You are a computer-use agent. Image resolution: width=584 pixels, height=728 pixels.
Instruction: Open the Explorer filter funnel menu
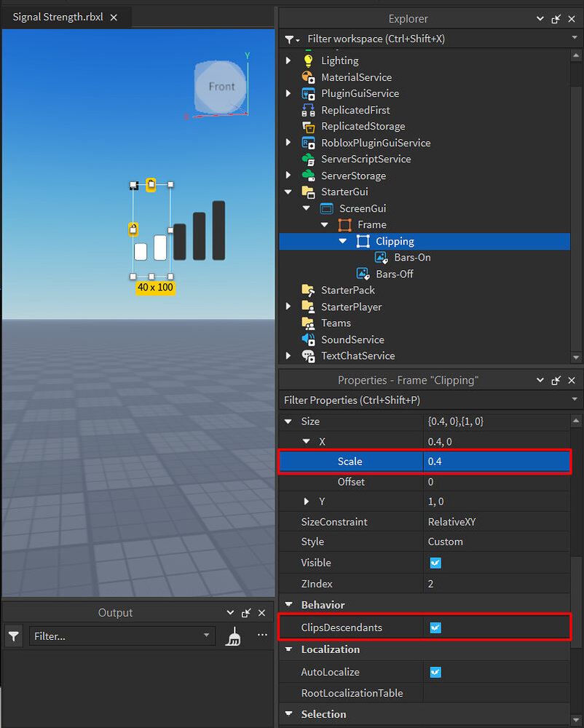tap(291, 39)
